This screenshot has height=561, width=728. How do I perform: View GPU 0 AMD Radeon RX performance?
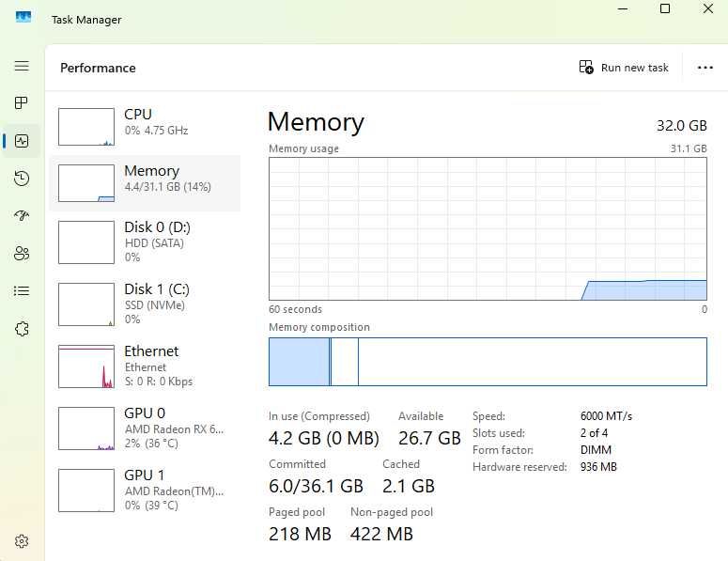146,428
